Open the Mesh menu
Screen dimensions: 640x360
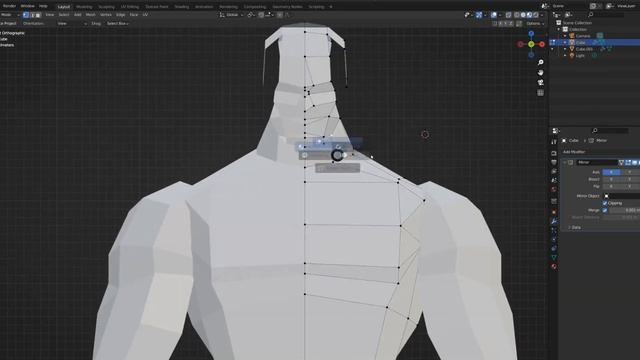click(x=91, y=15)
